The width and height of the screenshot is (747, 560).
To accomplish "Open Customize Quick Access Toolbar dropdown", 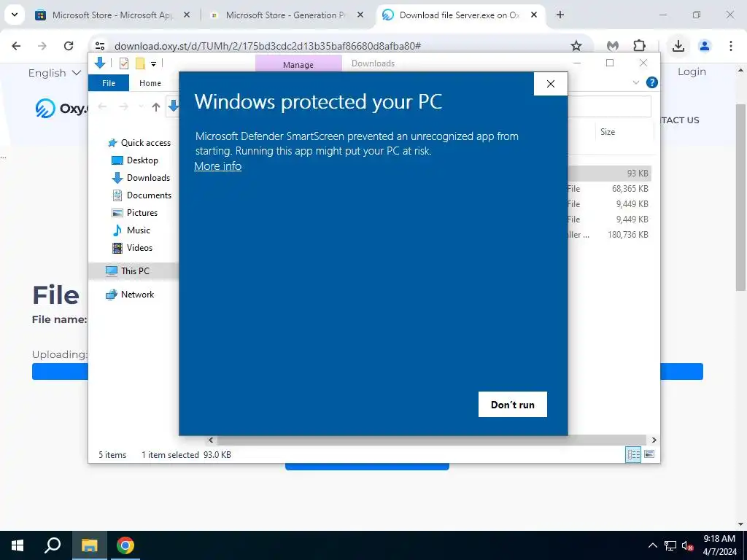I will (x=153, y=63).
